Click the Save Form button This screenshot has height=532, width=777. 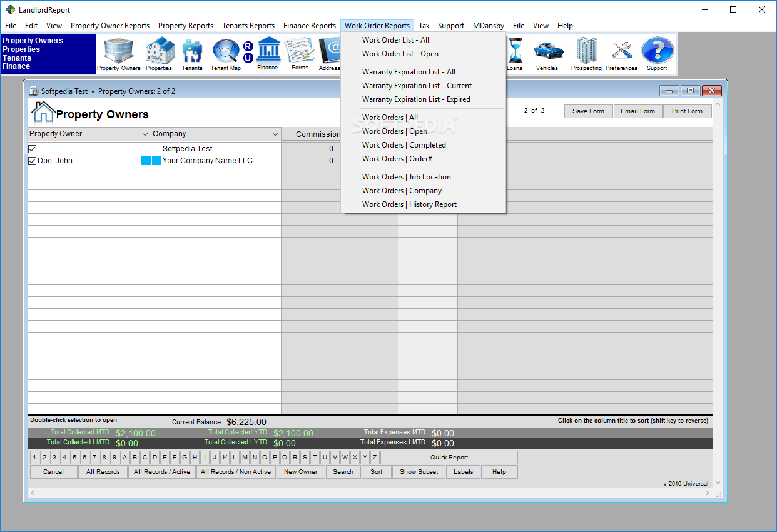click(589, 111)
